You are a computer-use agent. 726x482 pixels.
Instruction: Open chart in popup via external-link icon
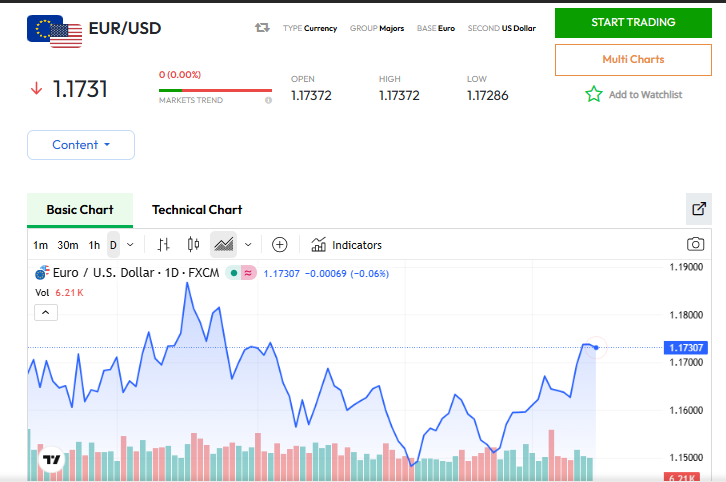click(699, 209)
